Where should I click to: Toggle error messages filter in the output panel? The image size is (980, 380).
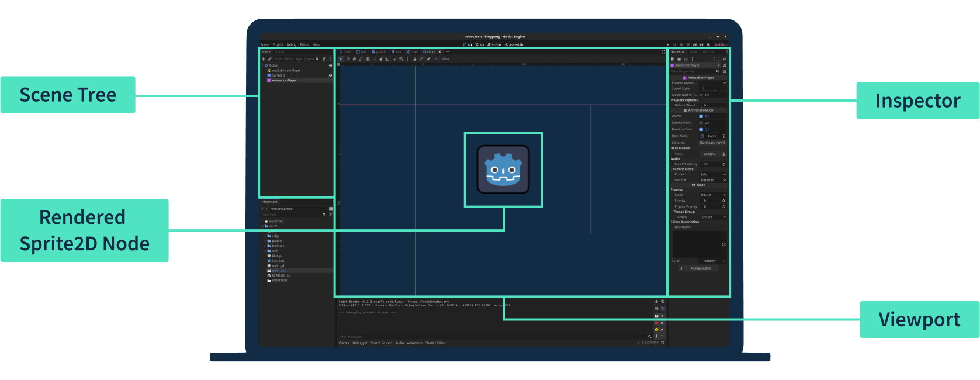tap(660, 323)
